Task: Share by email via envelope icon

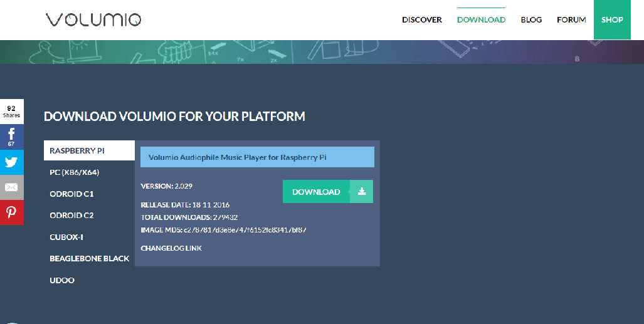Action: [x=11, y=187]
